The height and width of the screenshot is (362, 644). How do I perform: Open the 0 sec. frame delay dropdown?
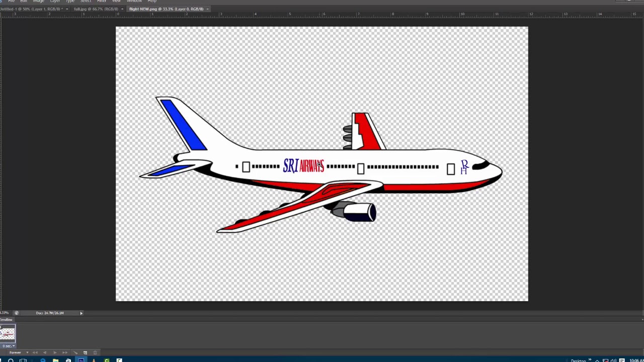[x=8, y=346]
